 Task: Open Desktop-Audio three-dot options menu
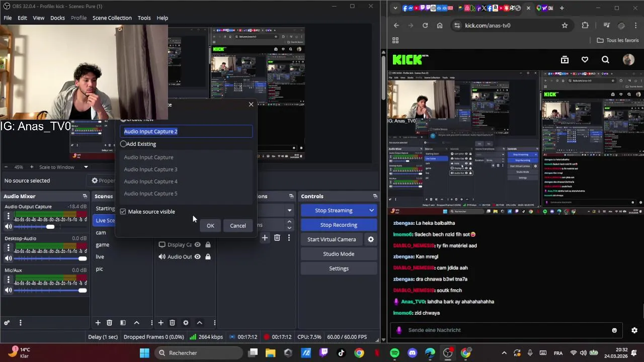click(x=8, y=247)
